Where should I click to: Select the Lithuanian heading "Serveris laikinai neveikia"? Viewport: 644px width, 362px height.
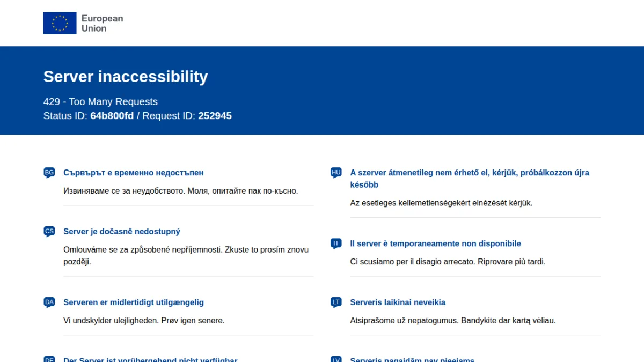(x=398, y=302)
